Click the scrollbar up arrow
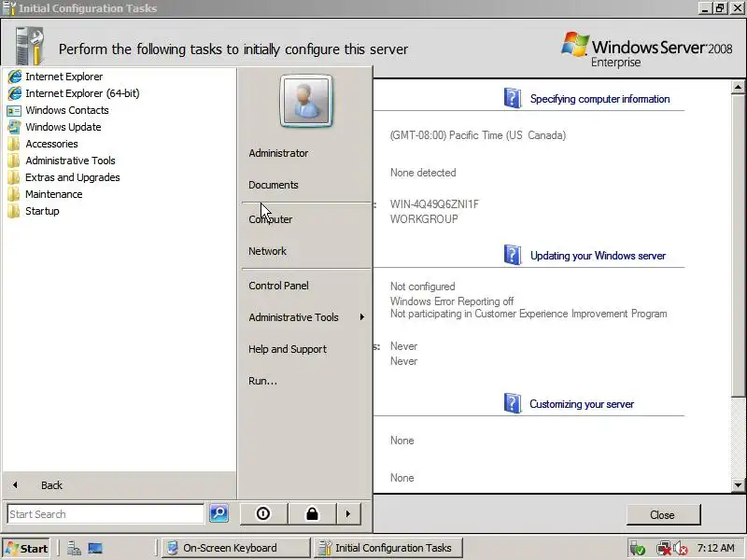The width and height of the screenshot is (747, 560). 738,87
